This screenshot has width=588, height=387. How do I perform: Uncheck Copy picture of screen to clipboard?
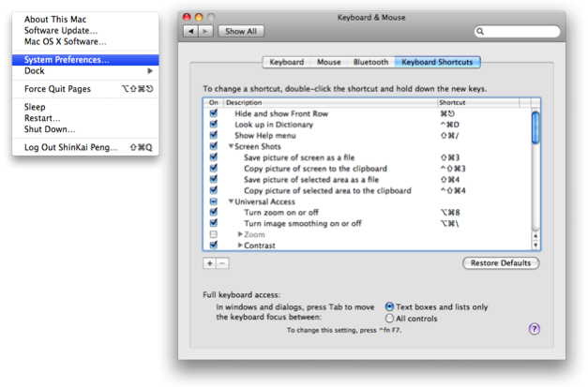click(214, 168)
